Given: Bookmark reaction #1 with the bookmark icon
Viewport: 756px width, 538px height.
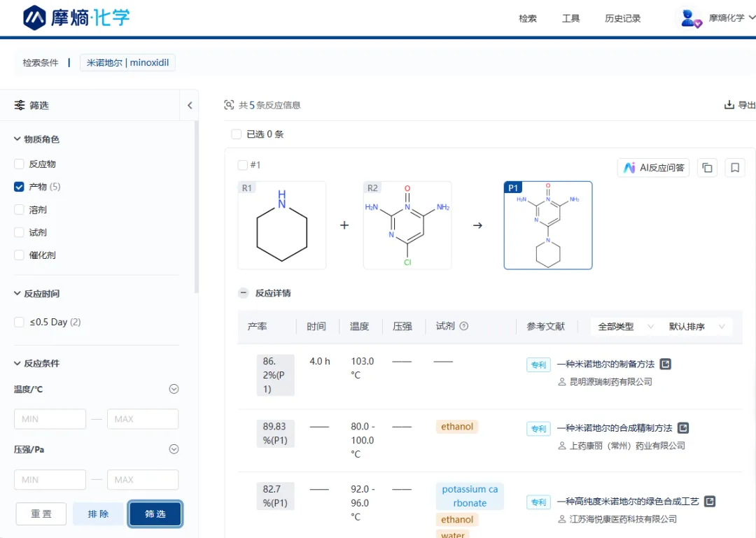Looking at the screenshot, I should click(x=735, y=168).
